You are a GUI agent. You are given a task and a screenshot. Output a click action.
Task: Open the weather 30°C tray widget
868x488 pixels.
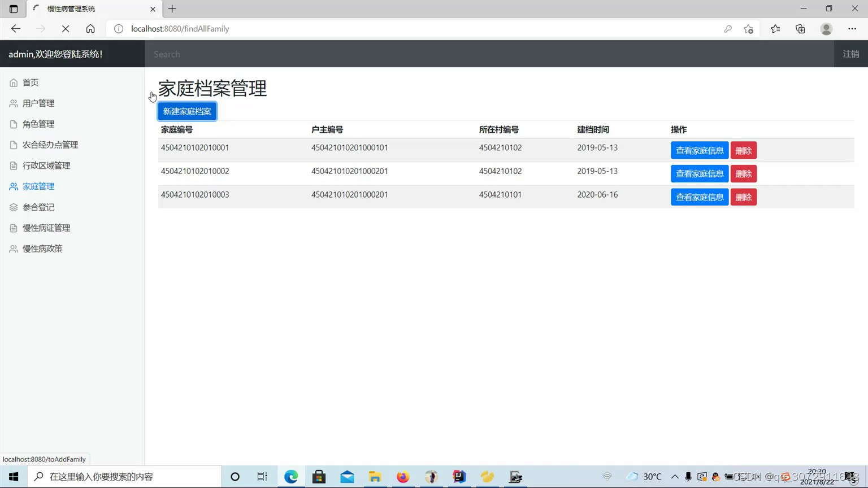644,477
